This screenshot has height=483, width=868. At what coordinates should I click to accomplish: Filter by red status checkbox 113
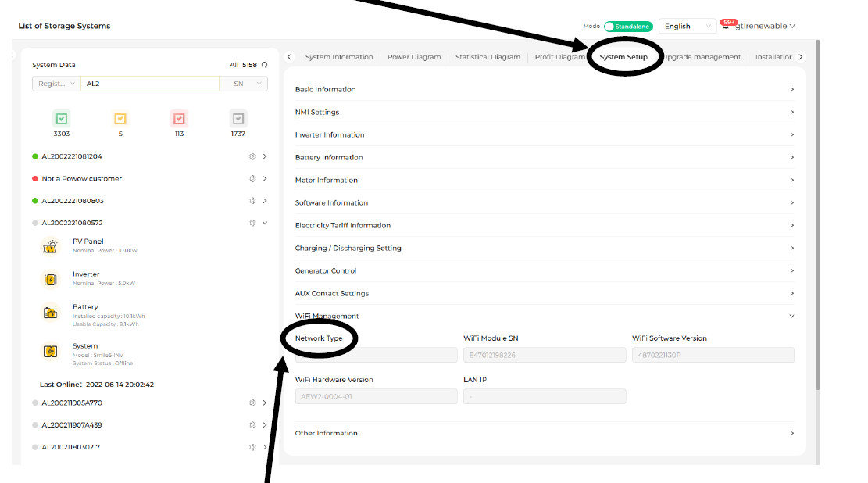click(x=179, y=119)
